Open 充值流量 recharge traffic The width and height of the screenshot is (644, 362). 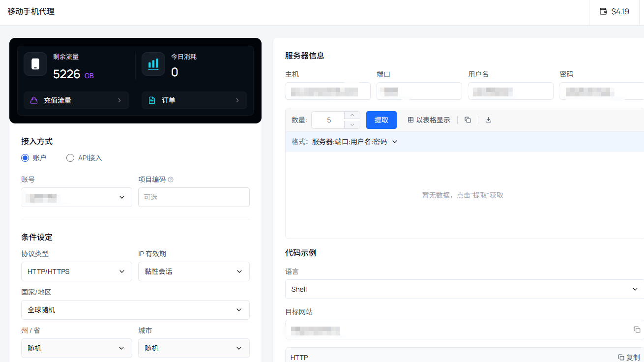pos(76,100)
